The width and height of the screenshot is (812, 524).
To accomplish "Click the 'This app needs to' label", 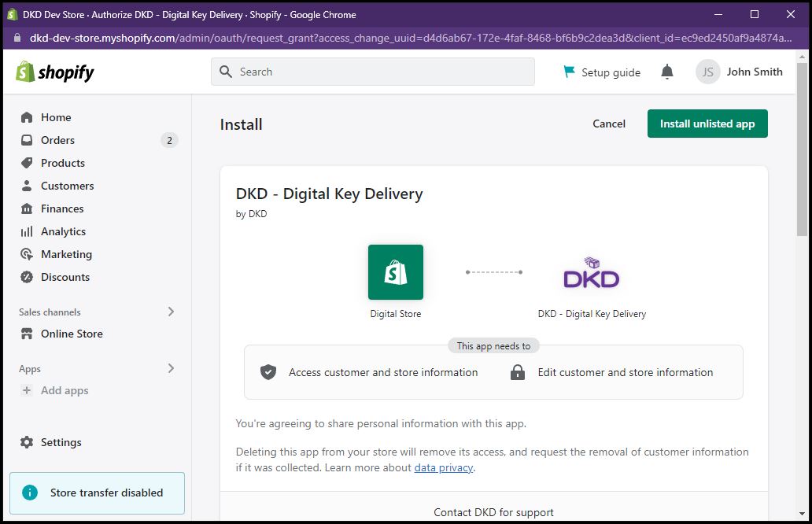I will pos(493,346).
